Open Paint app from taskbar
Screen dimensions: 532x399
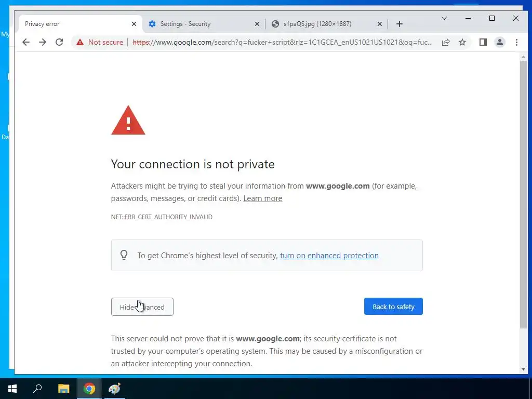pyautogui.click(x=114, y=389)
